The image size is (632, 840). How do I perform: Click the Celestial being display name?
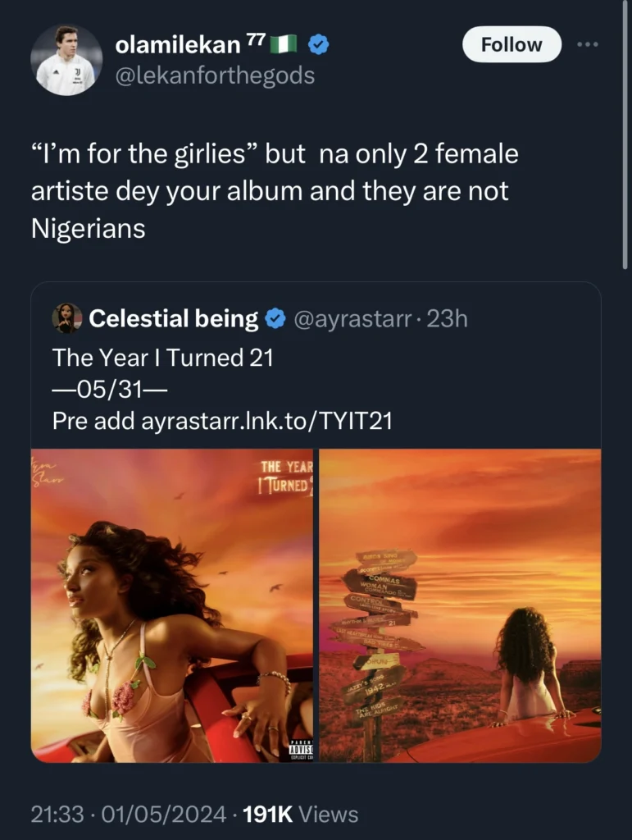pos(174,318)
